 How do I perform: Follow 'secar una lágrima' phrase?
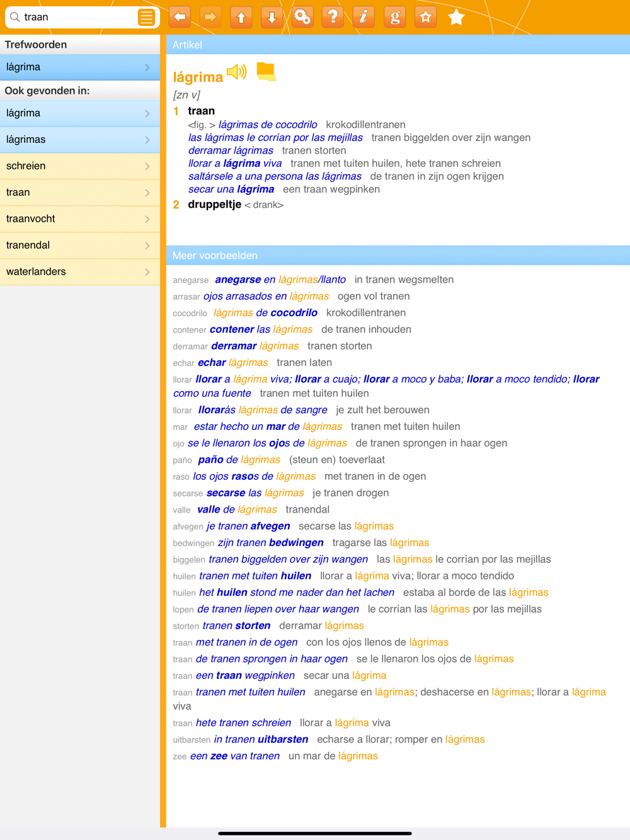(231, 190)
